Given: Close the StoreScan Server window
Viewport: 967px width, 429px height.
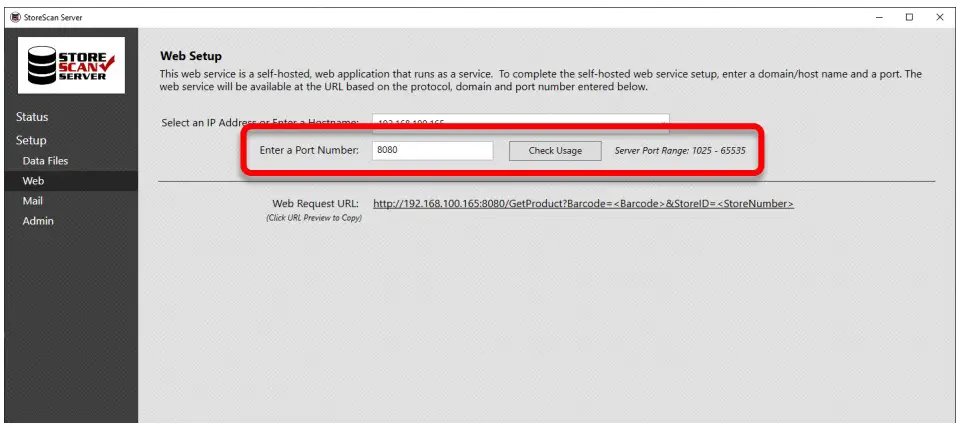Looking at the screenshot, I should coord(940,17).
